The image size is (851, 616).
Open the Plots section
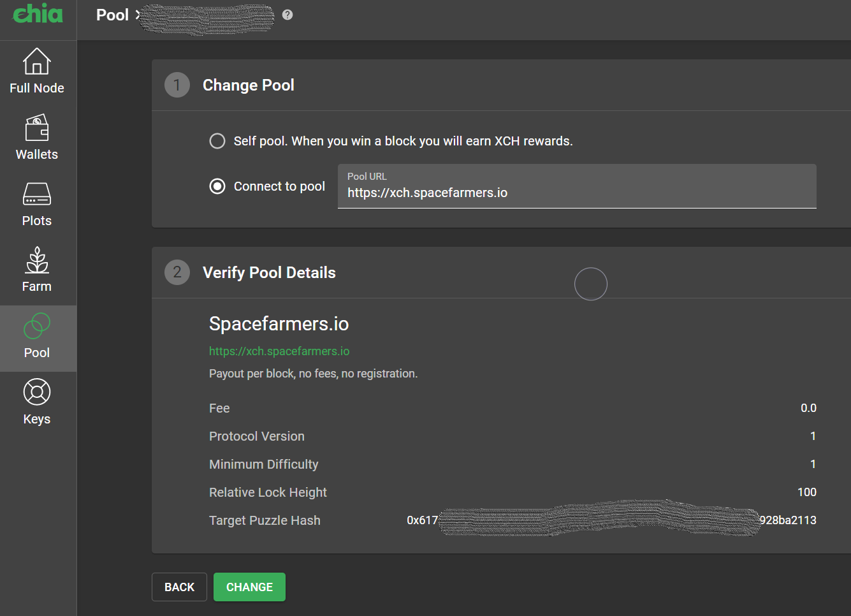[37, 204]
